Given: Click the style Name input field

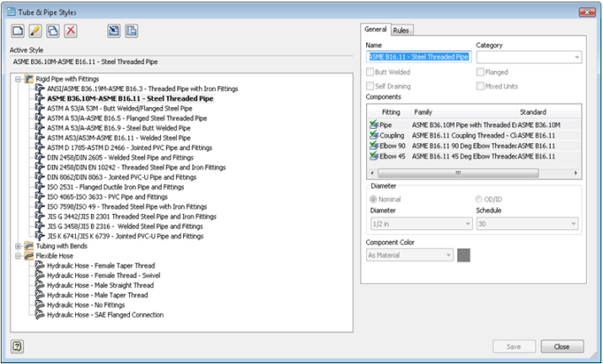Looking at the screenshot, I should pyautogui.click(x=419, y=57).
